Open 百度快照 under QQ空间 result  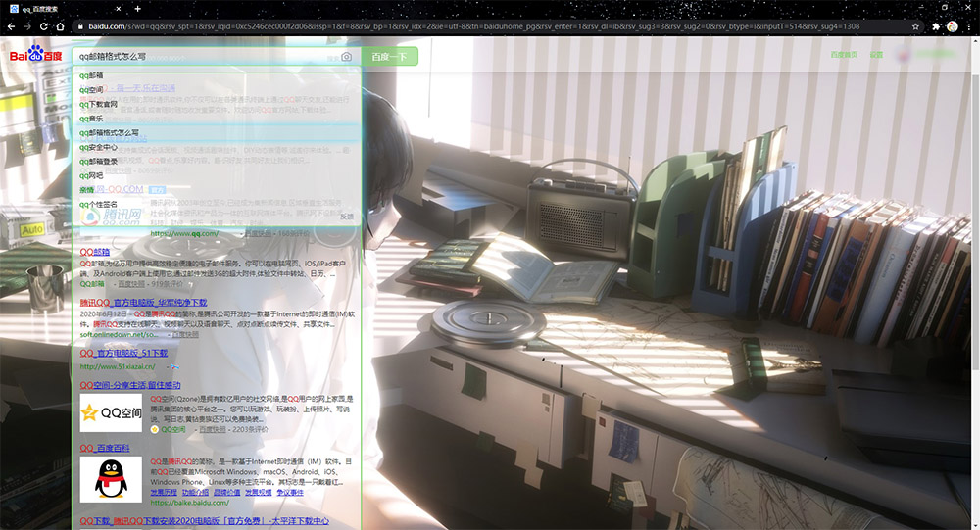[213, 430]
